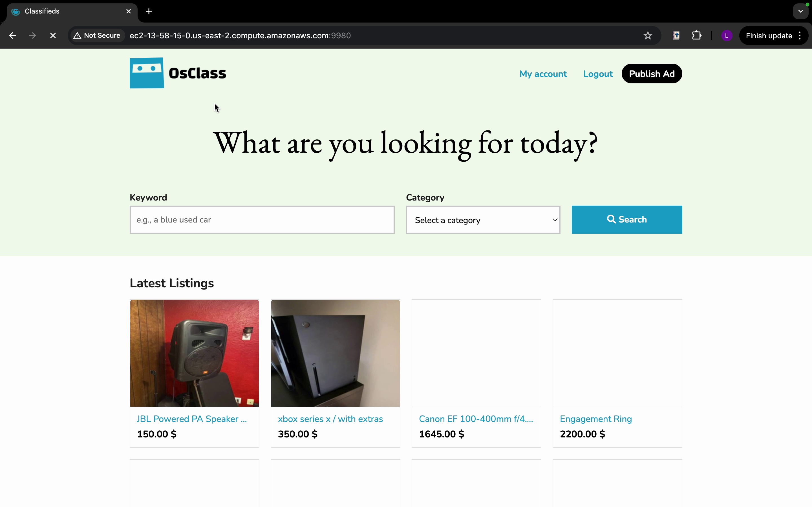Open the tab search chevron dropdown

[801, 11]
